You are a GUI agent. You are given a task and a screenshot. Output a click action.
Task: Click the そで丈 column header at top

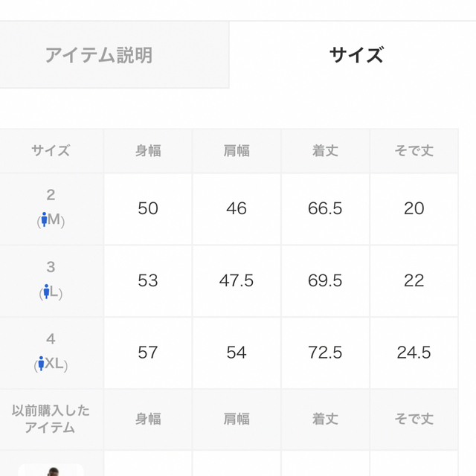click(414, 151)
